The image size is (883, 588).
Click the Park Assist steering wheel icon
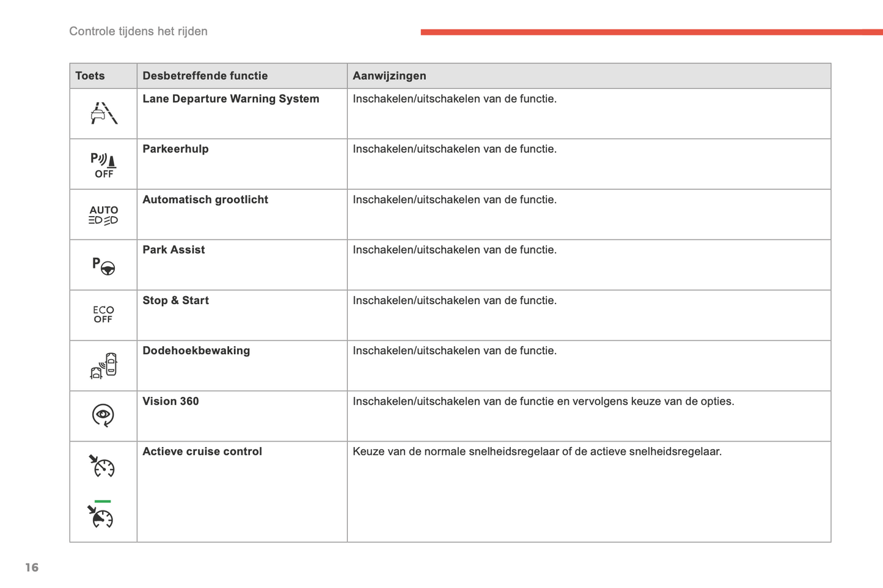(x=103, y=266)
